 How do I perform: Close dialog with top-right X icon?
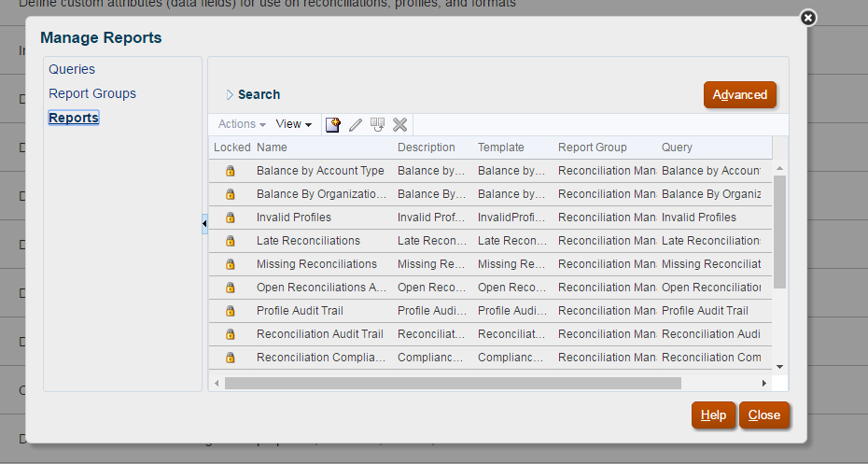tap(808, 18)
